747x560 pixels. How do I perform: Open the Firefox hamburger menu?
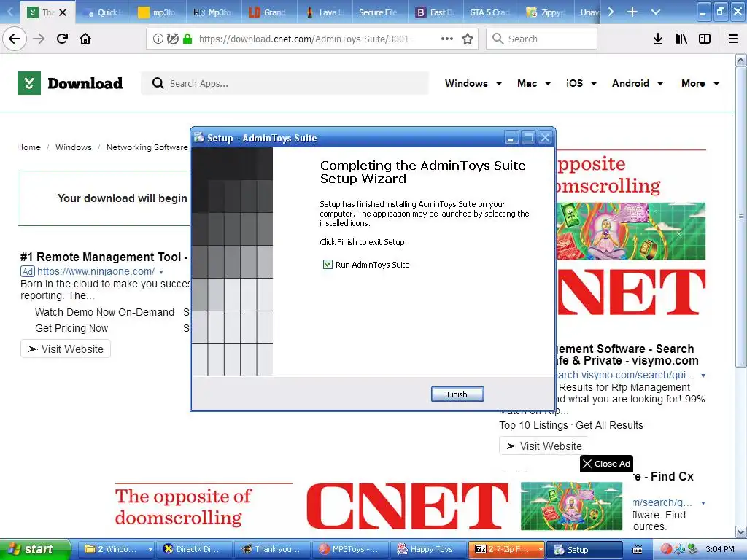pos(733,39)
